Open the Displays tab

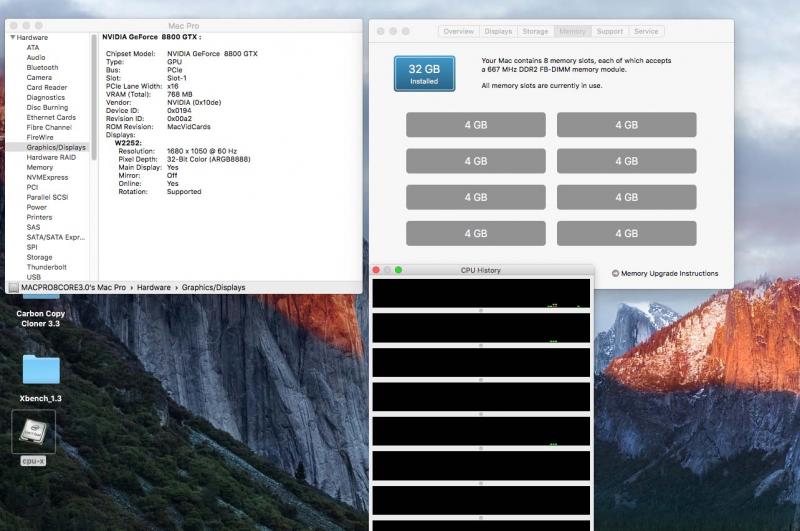pyautogui.click(x=498, y=31)
